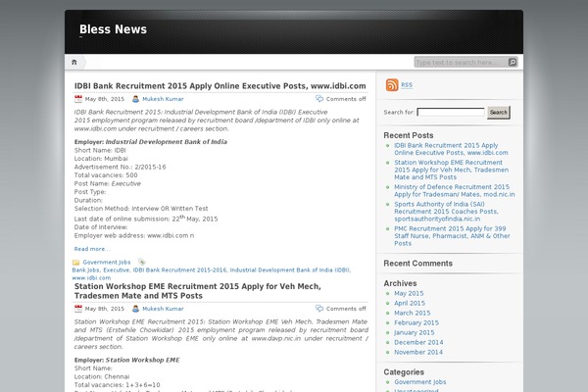Open recent post Ministry of Defence Recruitment 2015
The height and width of the screenshot is (392, 588).
pos(454,190)
